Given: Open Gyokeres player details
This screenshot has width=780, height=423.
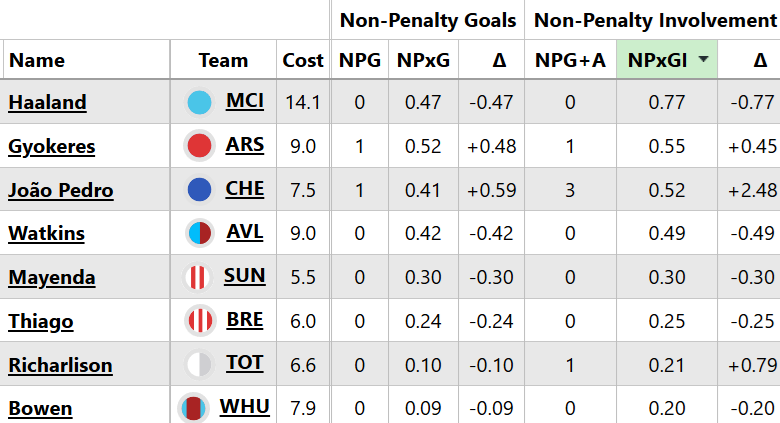Looking at the screenshot, I should (52, 146).
